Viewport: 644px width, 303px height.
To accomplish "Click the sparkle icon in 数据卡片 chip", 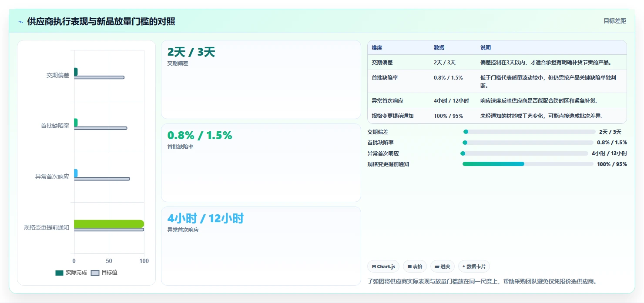I will [x=463, y=266].
